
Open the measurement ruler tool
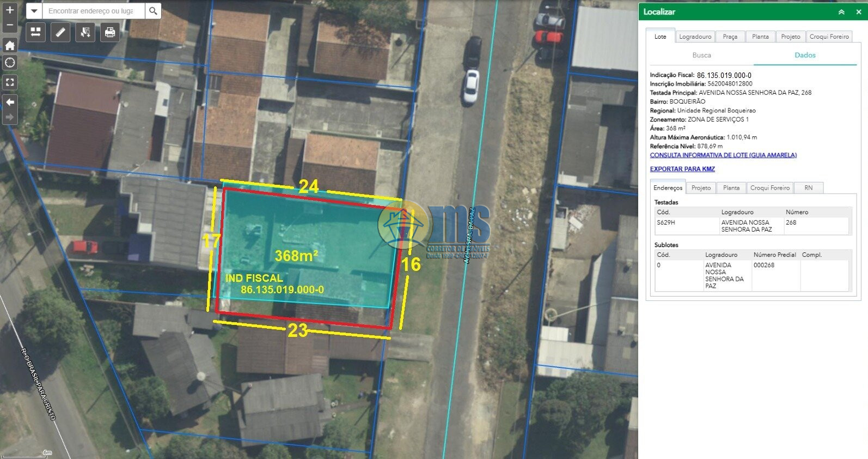60,33
